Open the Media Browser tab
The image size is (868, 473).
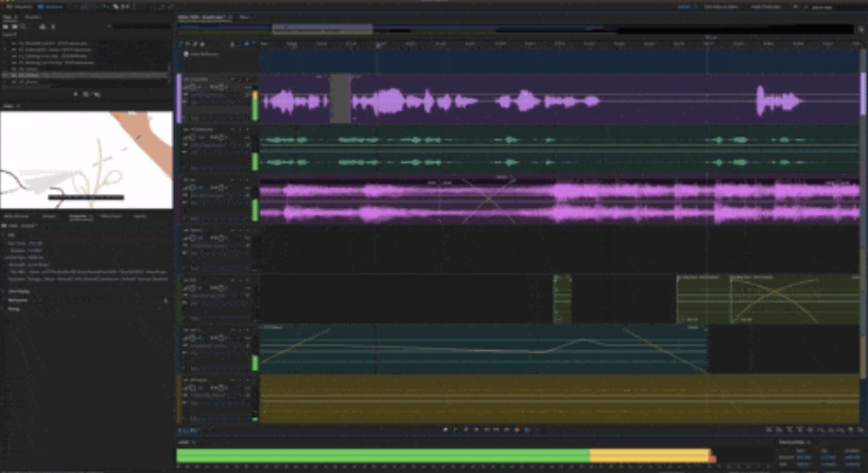(x=16, y=217)
